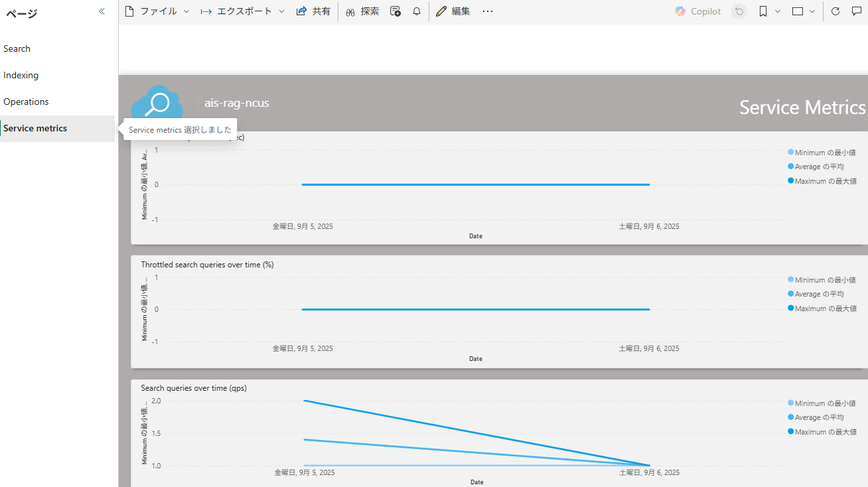
Task: Open the comments speech bubble icon
Action: pos(857,11)
